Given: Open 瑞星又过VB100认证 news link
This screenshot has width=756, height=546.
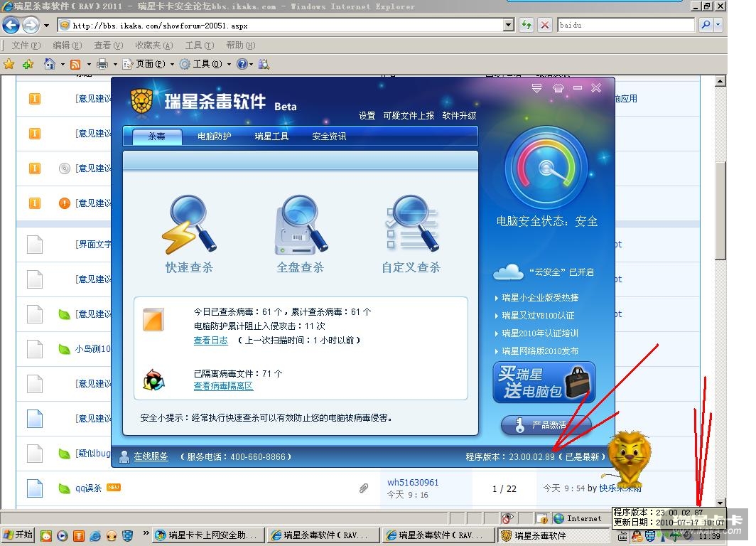Looking at the screenshot, I should click(538, 316).
